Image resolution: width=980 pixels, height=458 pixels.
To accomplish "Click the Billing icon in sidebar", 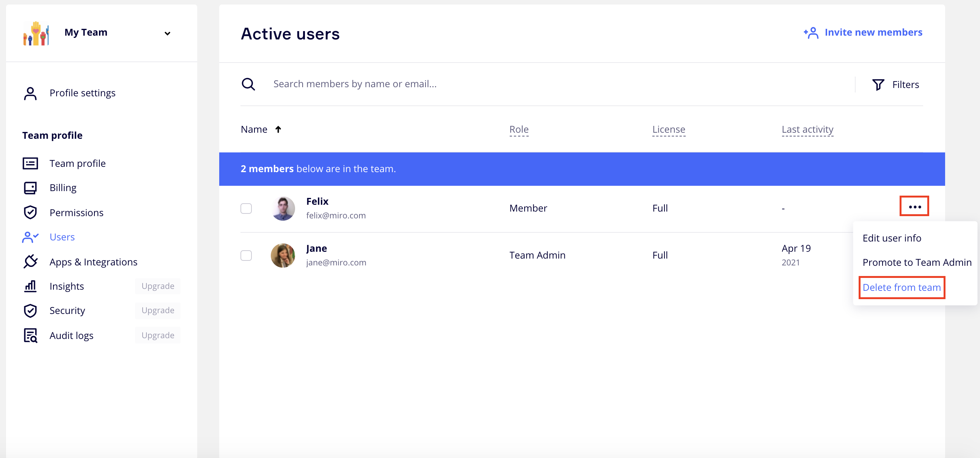I will point(30,188).
